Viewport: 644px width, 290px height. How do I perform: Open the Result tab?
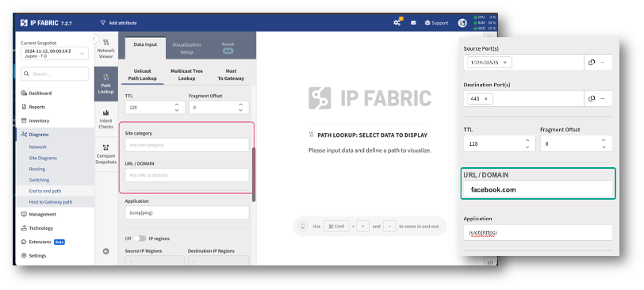228,48
